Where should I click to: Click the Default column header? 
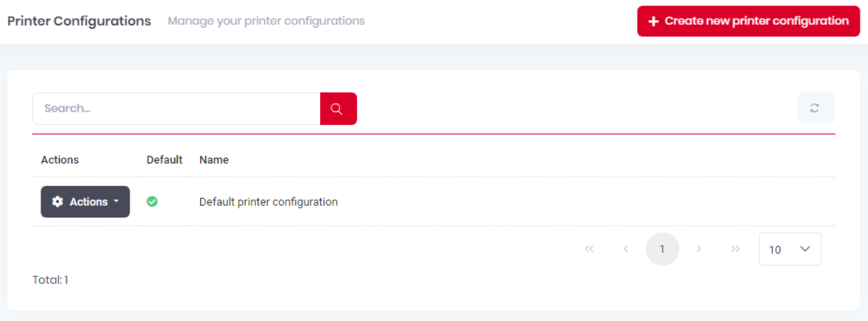point(165,160)
